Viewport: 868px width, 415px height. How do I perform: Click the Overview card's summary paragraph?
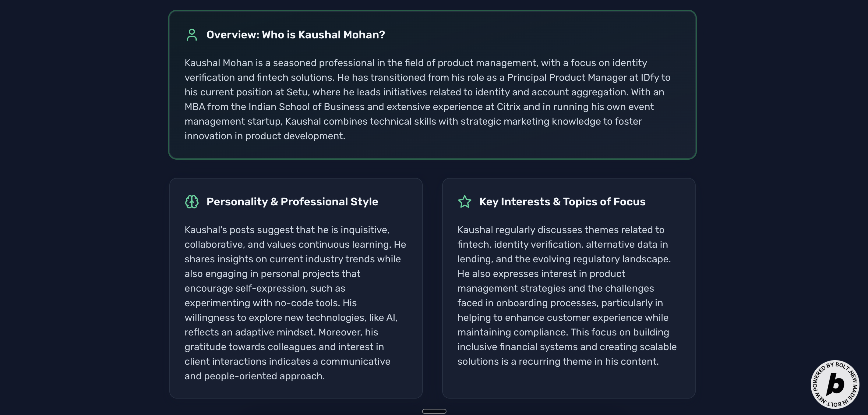[427, 99]
